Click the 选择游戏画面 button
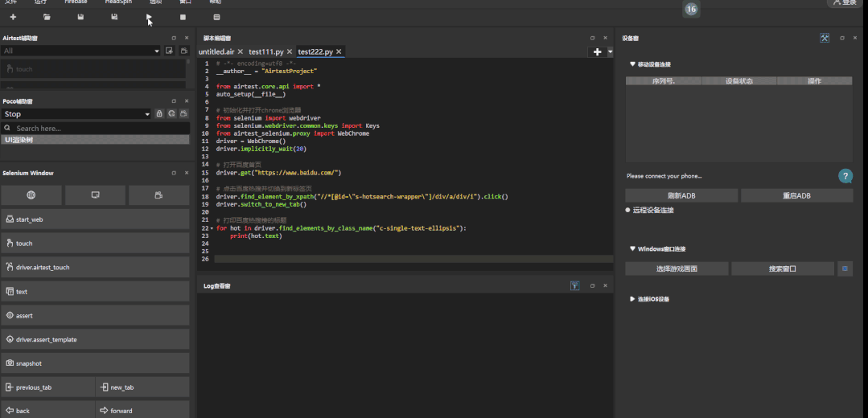Screen dimensions: 868x418 pyautogui.click(x=677, y=268)
